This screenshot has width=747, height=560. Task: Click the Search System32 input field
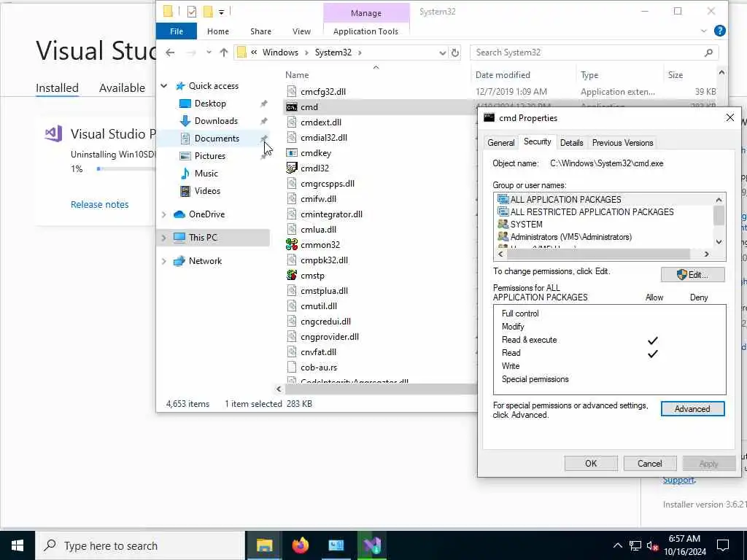(589, 52)
